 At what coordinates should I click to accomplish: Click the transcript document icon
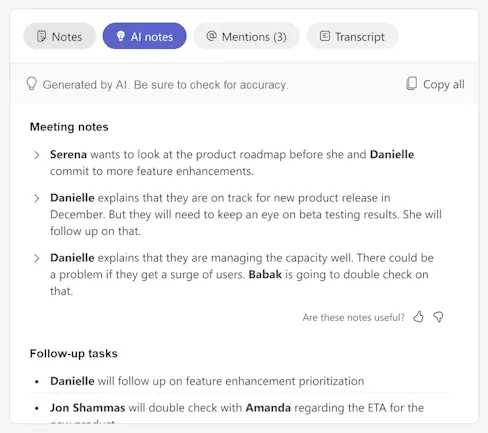click(x=325, y=36)
